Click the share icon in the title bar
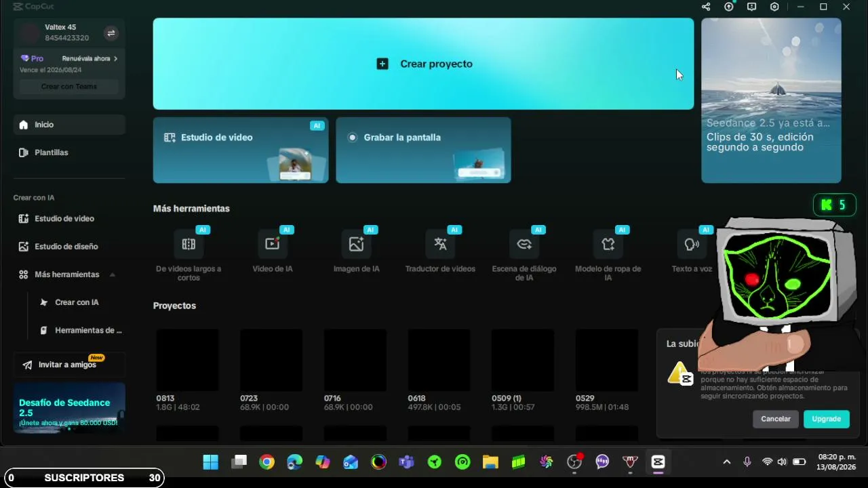The height and width of the screenshot is (488, 868). 706,7
